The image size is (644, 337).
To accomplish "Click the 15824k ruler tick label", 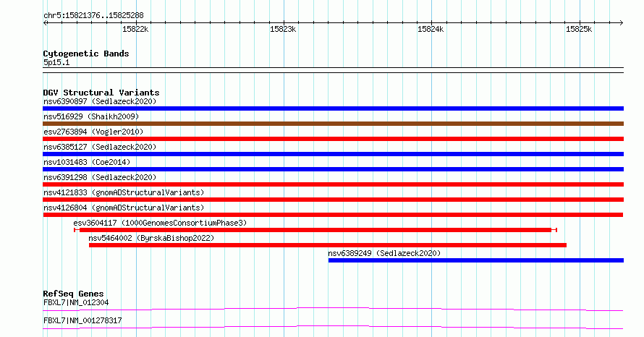I will point(431,29).
